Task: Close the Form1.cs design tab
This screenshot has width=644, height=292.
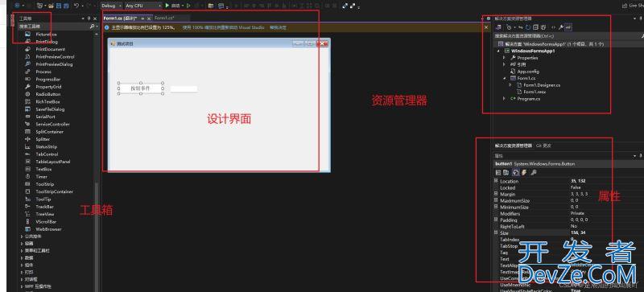Action: (x=149, y=19)
